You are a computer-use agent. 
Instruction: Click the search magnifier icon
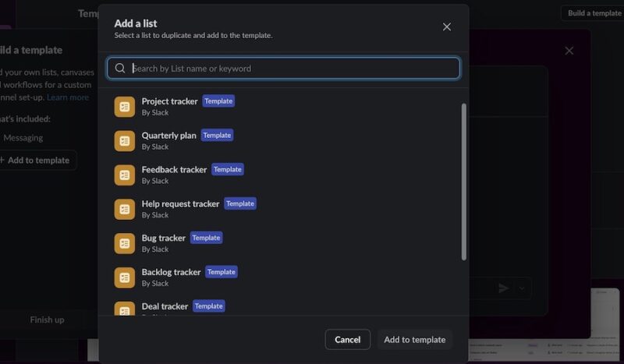click(x=120, y=68)
